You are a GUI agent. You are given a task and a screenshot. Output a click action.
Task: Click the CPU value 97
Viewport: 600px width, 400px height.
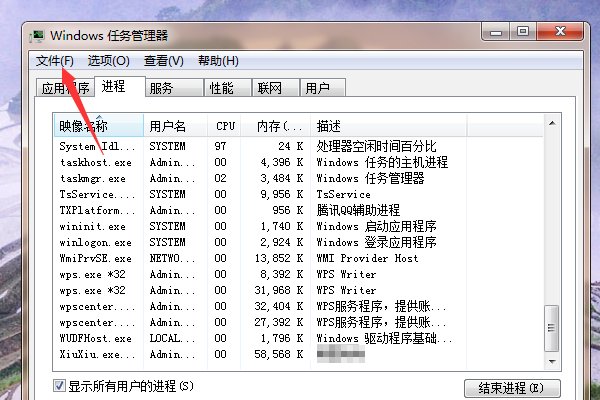220,146
